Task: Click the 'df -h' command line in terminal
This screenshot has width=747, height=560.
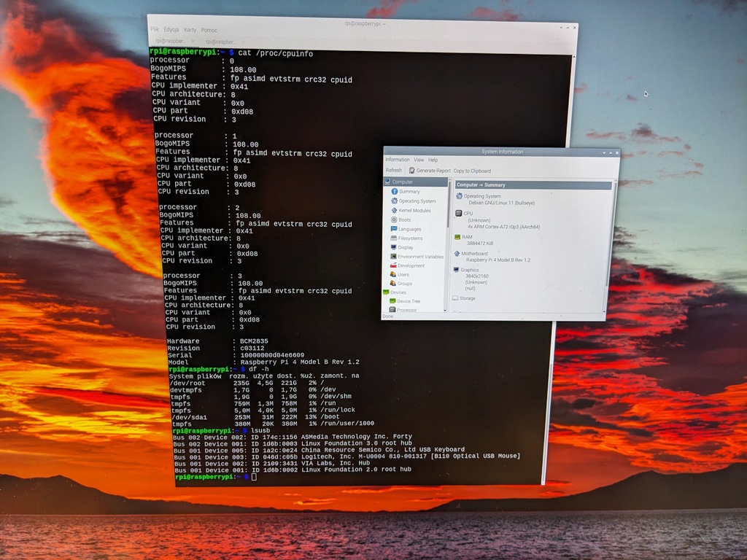Action: [259, 369]
